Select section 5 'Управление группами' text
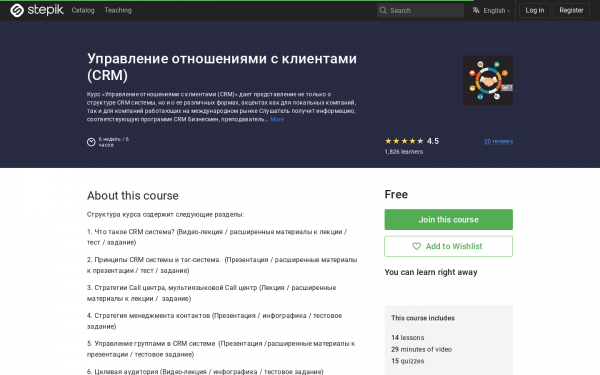Screen dimensions: 600x375 (x=221, y=349)
